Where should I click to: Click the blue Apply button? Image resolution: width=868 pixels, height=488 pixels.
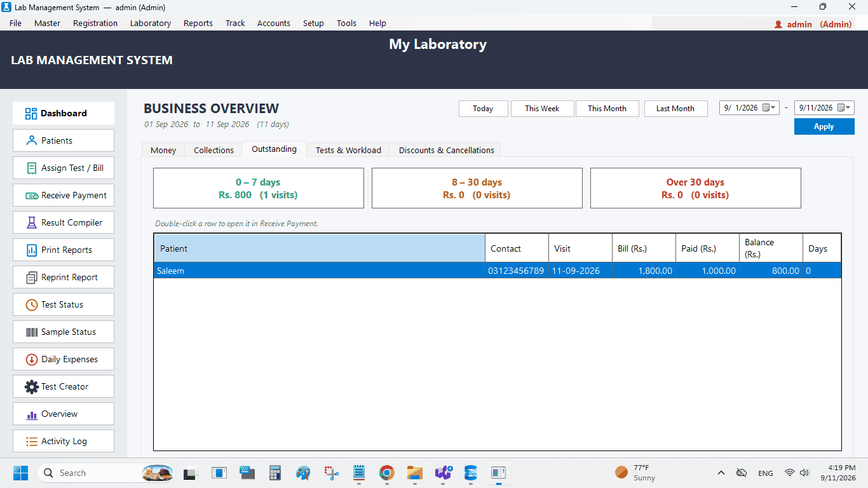pyautogui.click(x=824, y=126)
